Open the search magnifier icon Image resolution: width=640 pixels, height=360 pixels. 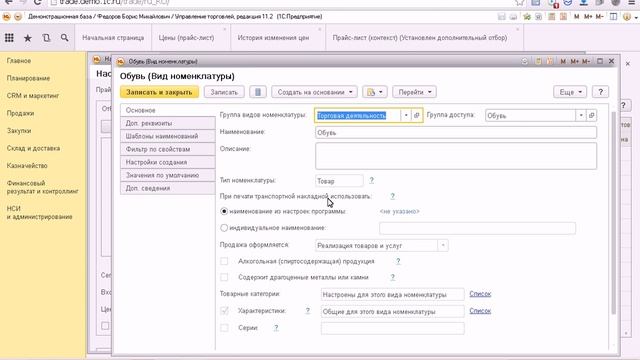[x=64, y=38]
